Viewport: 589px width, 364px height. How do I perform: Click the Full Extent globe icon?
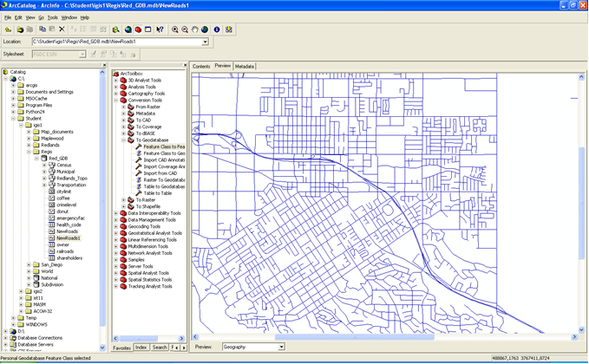click(206, 29)
